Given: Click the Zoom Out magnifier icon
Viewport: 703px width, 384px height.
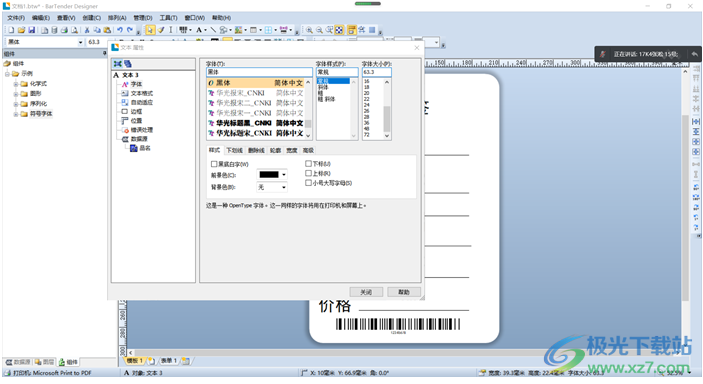Looking at the screenshot, I should pyautogui.click(x=319, y=30).
